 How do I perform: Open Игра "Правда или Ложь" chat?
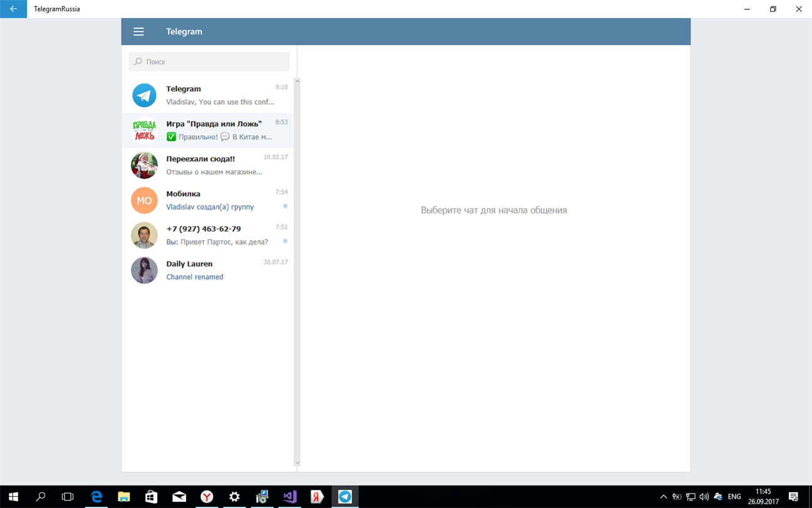207,130
